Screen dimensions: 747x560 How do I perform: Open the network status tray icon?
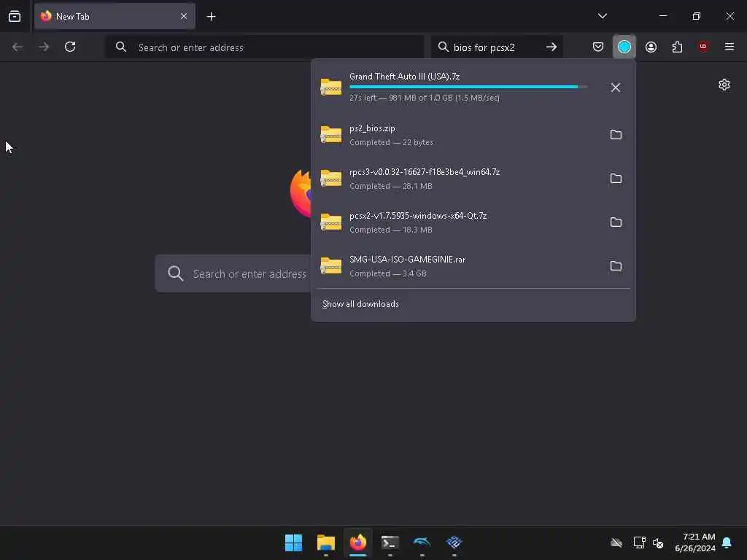(639, 542)
